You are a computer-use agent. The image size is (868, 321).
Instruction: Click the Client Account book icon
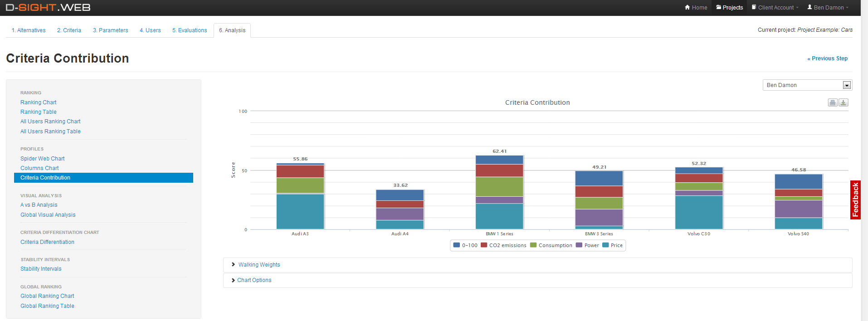click(754, 7)
